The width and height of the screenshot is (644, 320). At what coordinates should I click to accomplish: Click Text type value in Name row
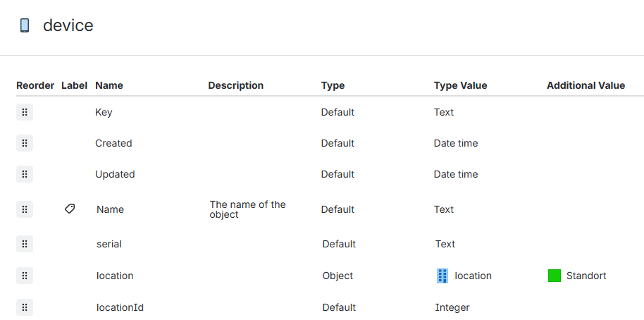(x=444, y=209)
